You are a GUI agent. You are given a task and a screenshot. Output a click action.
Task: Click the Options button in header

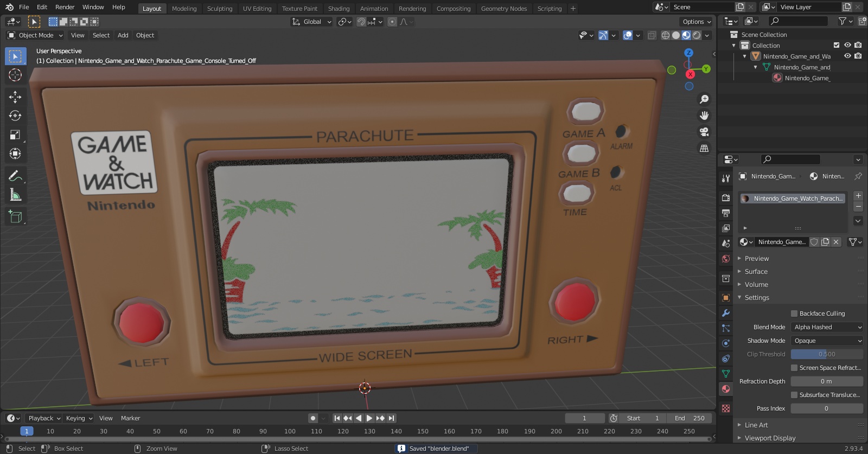(696, 22)
